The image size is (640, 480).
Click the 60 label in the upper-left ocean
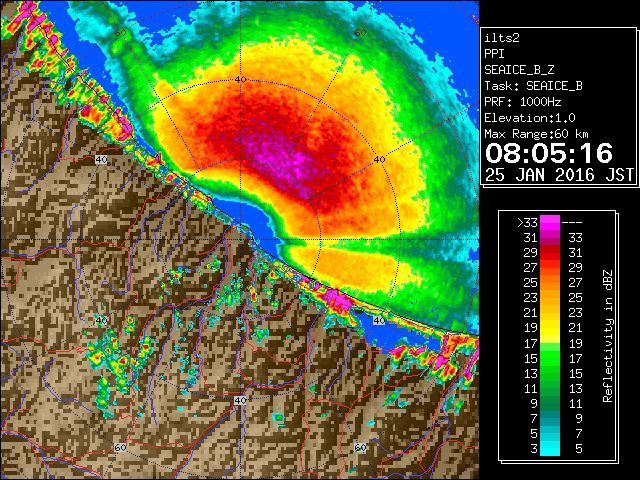click(120, 33)
